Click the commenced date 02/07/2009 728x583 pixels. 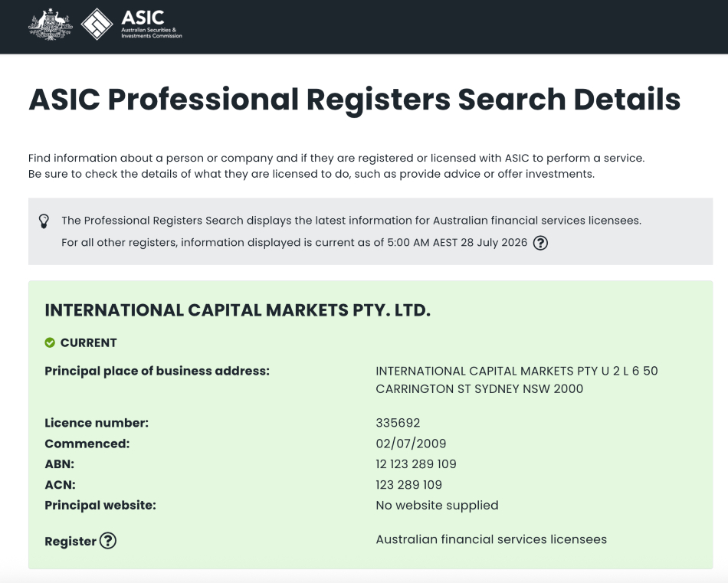(x=411, y=444)
